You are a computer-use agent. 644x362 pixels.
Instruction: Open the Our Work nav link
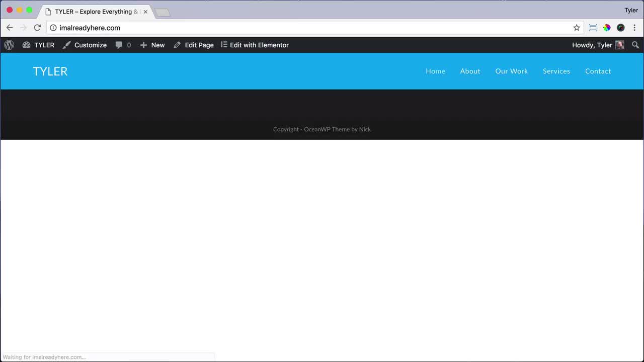[511, 71]
